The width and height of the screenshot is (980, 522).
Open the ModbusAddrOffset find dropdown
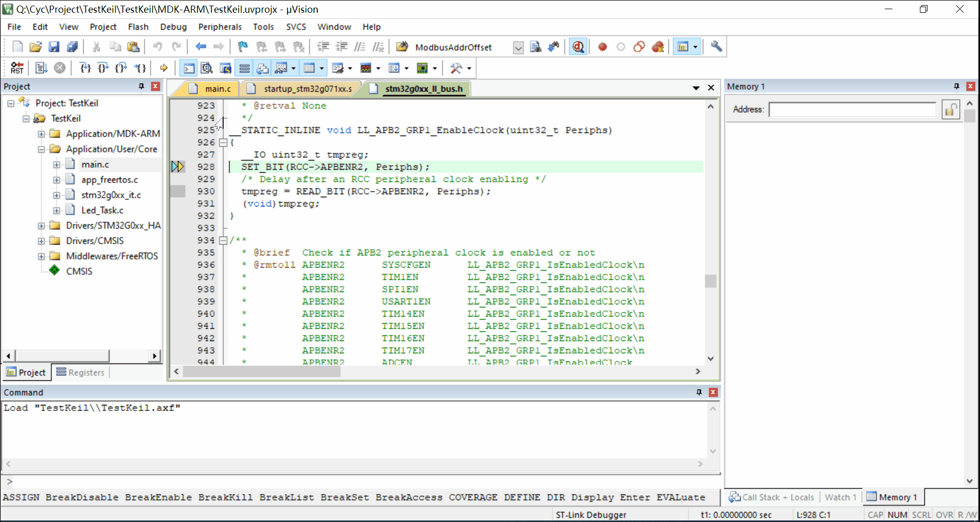518,47
